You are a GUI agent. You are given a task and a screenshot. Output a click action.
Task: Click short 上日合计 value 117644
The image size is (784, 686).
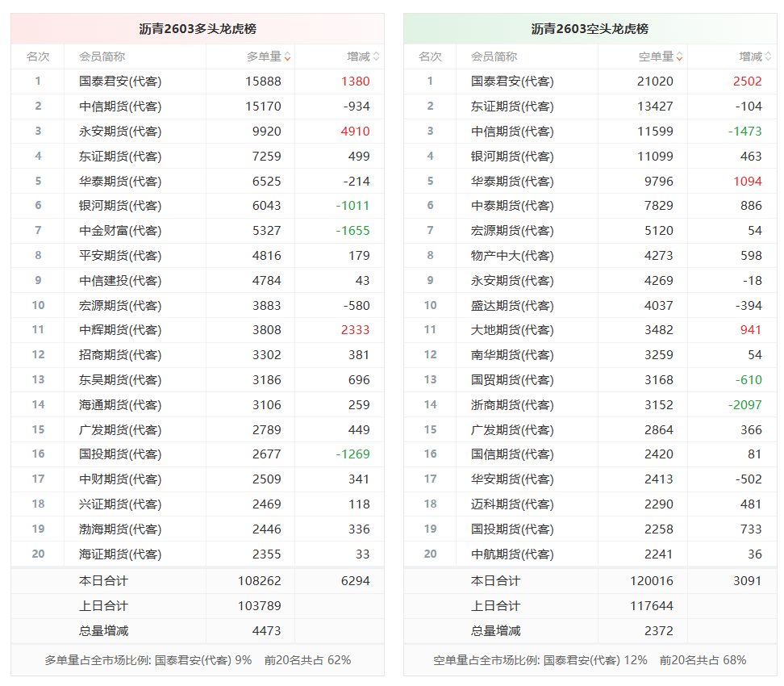(652, 606)
